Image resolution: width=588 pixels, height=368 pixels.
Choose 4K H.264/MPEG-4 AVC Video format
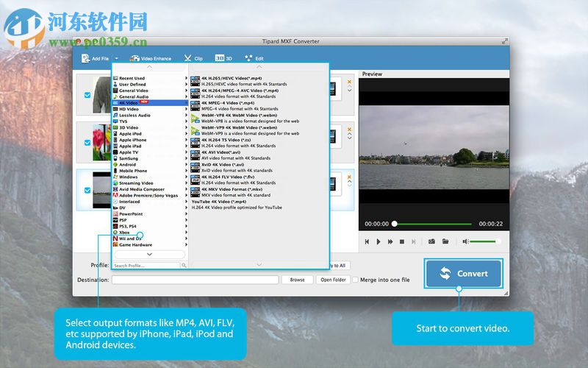coord(259,93)
